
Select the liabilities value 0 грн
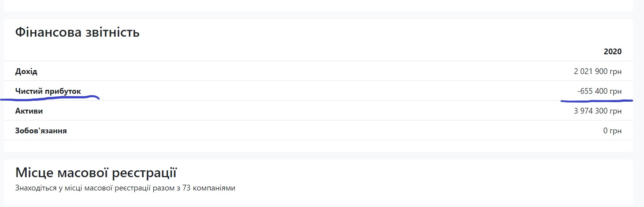click(x=612, y=130)
